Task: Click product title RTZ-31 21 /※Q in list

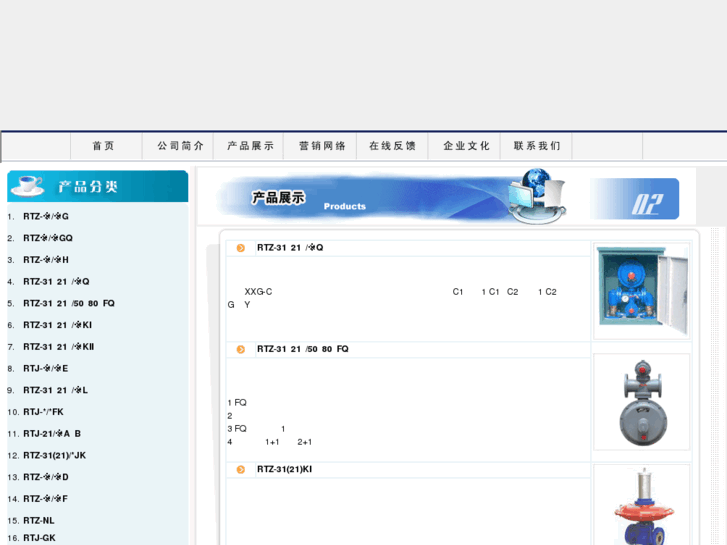Action: coord(290,248)
